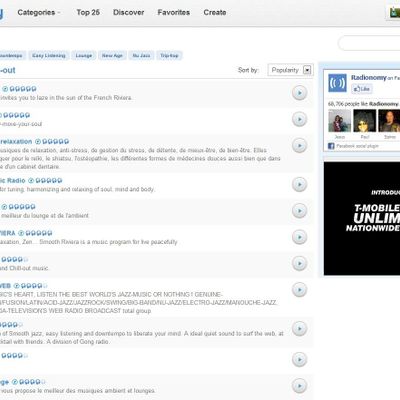400x400 pixels.
Task: Go to the Discover section
Action: coord(128,13)
